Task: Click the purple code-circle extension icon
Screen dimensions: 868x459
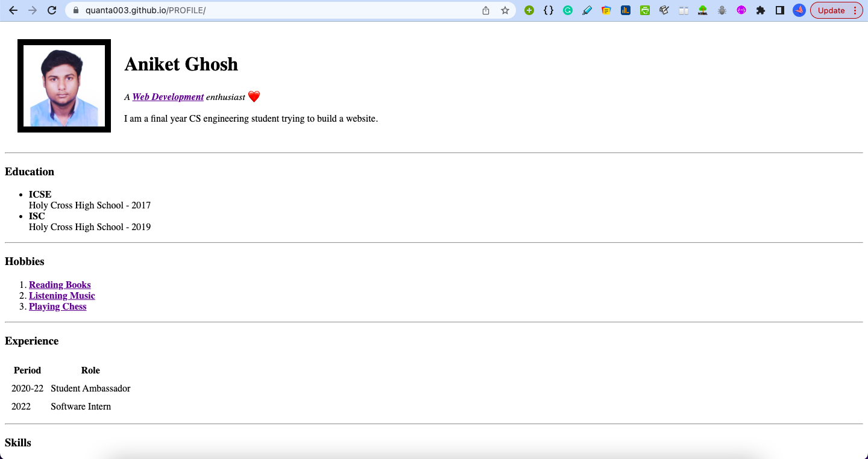Action: coord(741,10)
